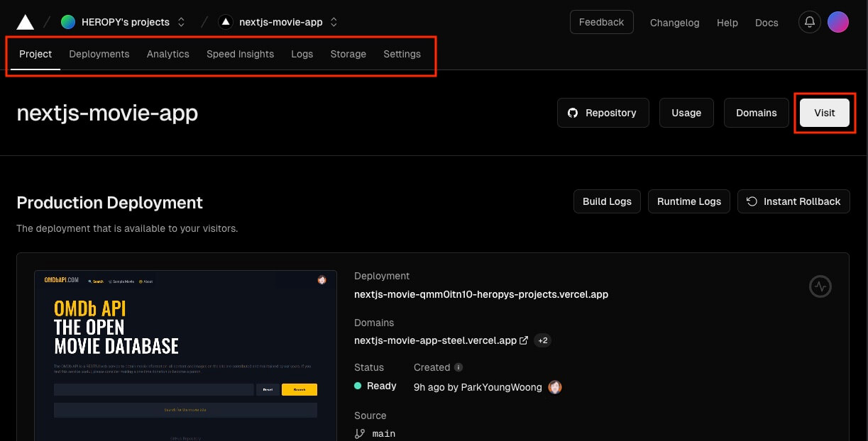The image size is (868, 441).
Task: Click the Vercel triangle logo
Action: tap(24, 21)
